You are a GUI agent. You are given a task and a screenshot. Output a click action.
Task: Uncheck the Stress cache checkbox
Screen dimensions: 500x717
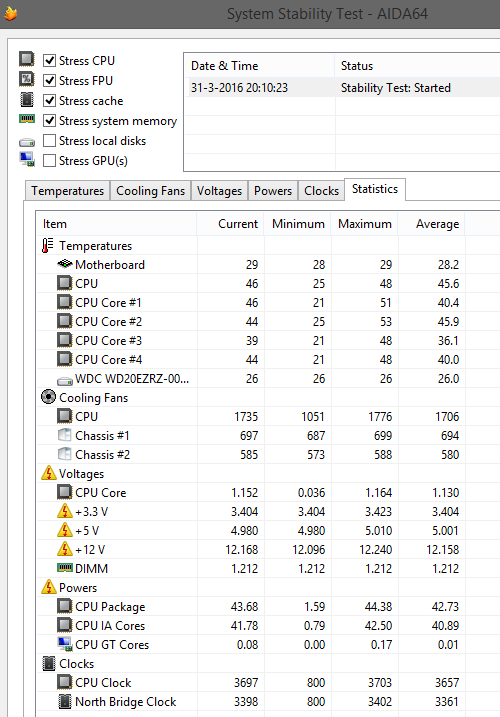click(x=49, y=101)
